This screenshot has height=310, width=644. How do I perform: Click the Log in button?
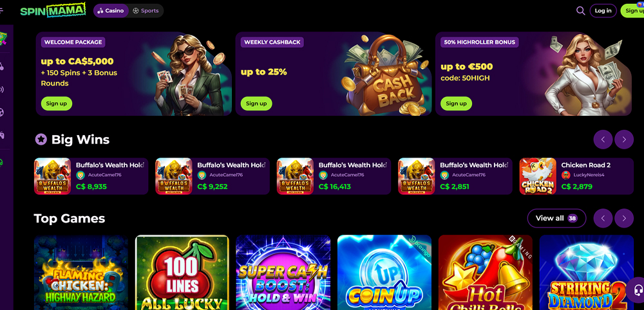[x=603, y=11]
